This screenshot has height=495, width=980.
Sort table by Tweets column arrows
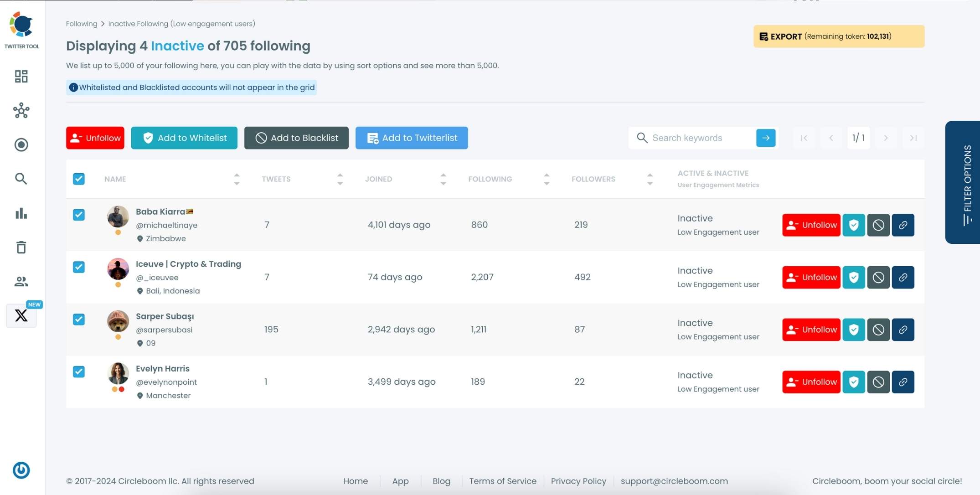pyautogui.click(x=340, y=179)
